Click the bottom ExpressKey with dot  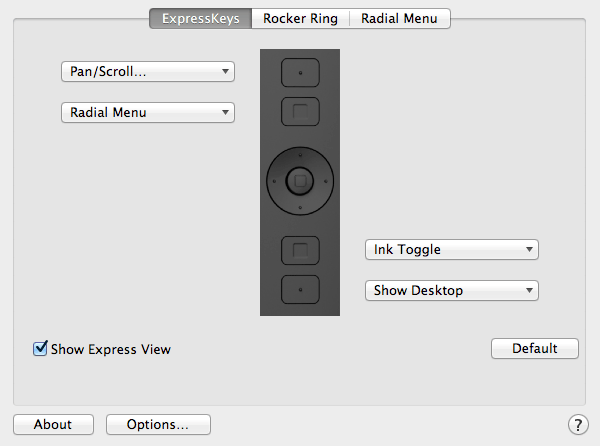pos(300,290)
